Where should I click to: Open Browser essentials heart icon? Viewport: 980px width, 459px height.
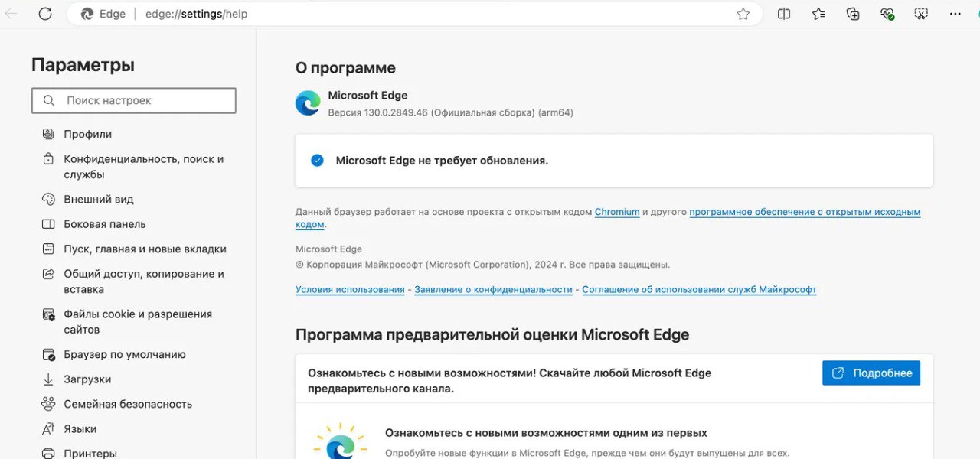tap(887, 14)
